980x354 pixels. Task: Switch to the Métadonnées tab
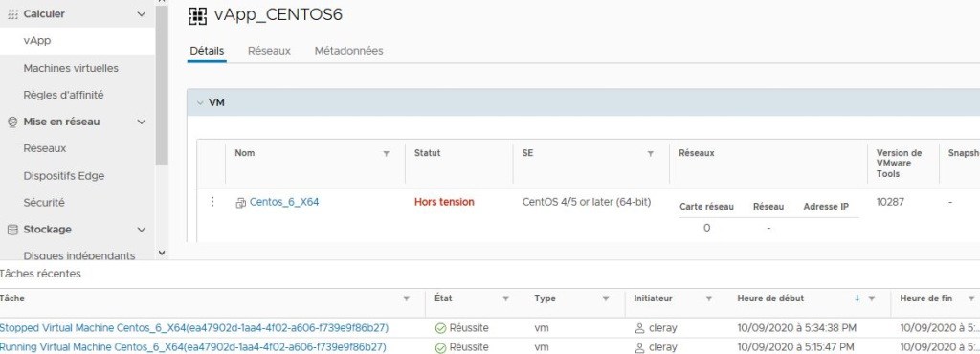[348, 52]
